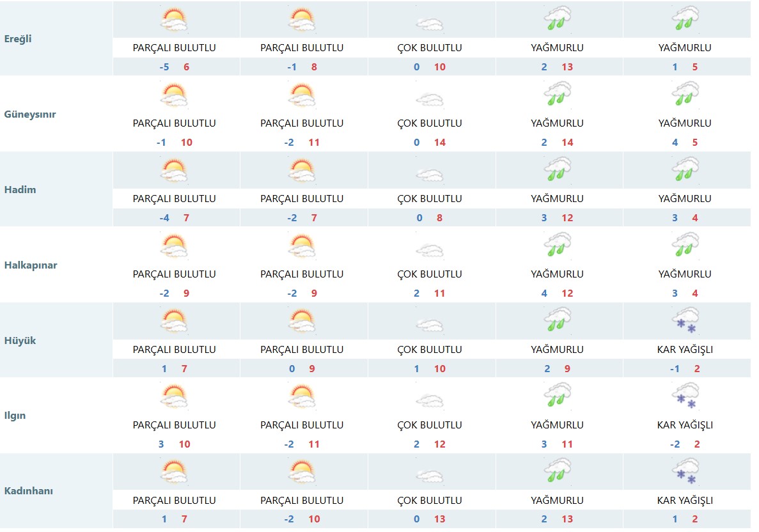Click the overcast cloud icon in Ereğli row
Viewport: 759px width, 532px height.
coord(430,24)
